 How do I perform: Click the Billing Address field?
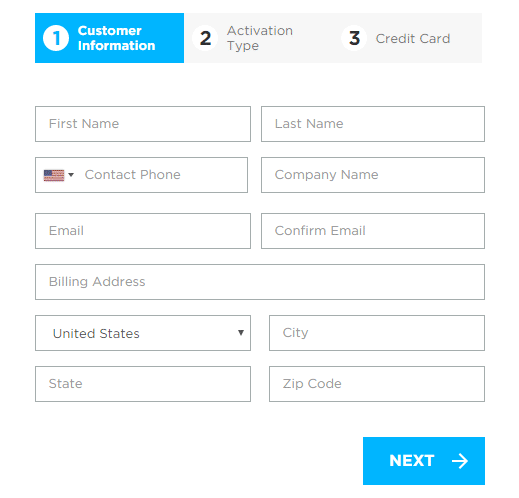260,282
